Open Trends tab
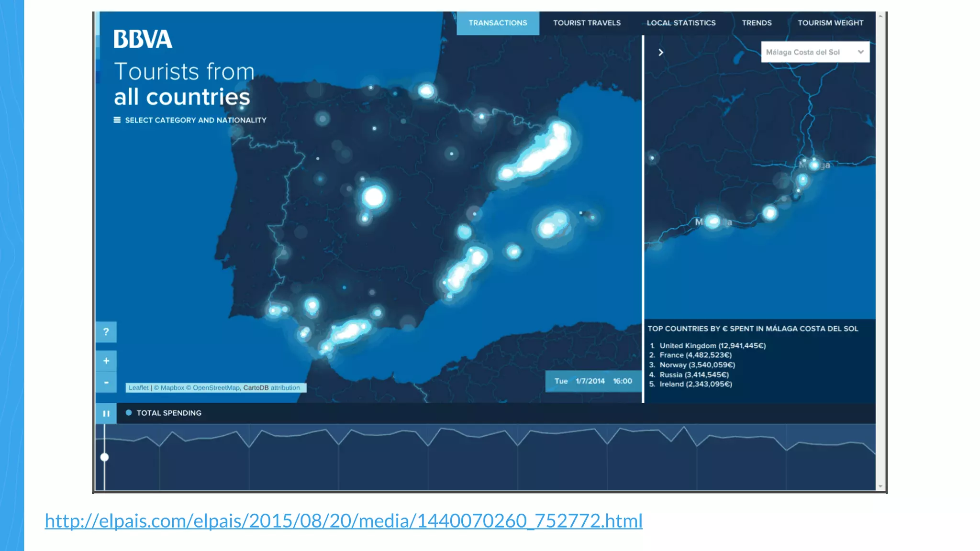The width and height of the screenshot is (980, 551). pos(757,23)
